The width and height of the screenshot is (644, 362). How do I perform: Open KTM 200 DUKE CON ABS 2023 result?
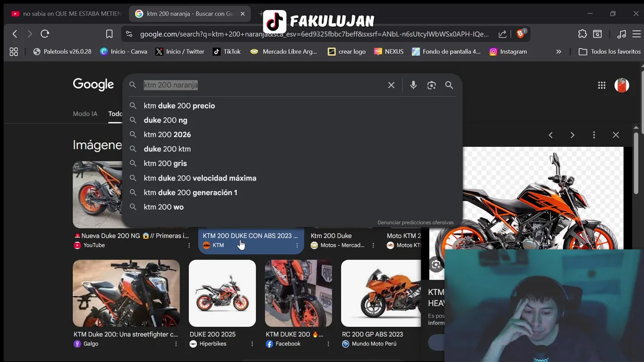pos(251,240)
